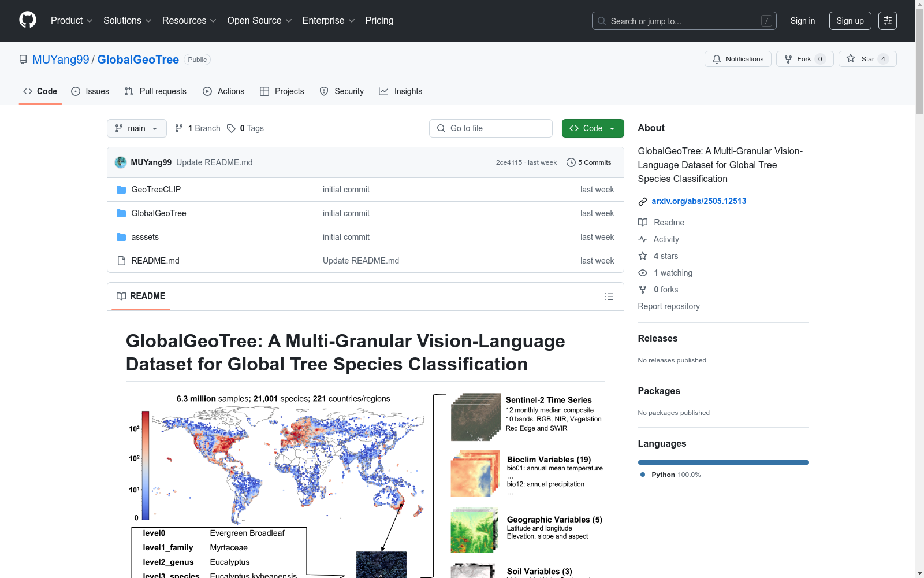The image size is (924, 578).
Task: Open the arxiv.org/abs/2505.12513 link
Action: click(699, 201)
